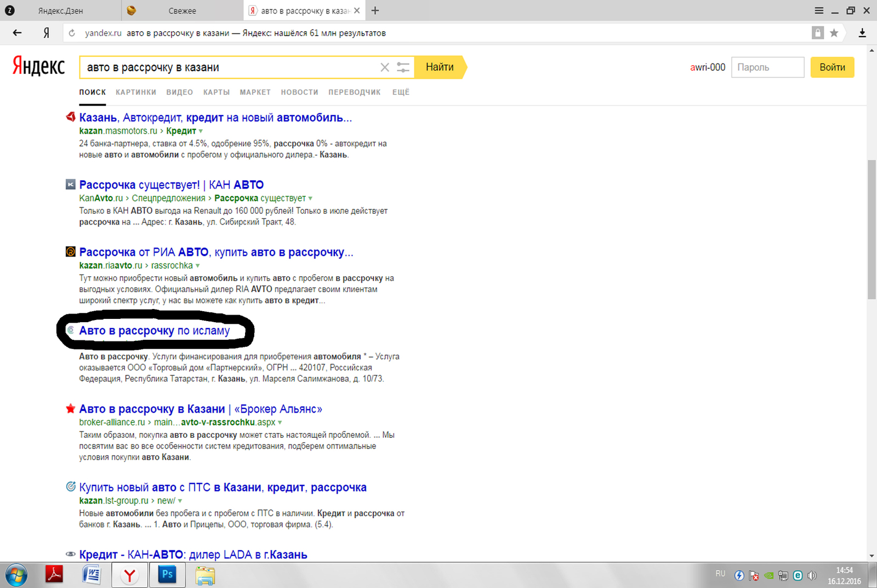877x588 pixels.
Task: Switch to the Свежее browser tab
Action: (x=182, y=10)
